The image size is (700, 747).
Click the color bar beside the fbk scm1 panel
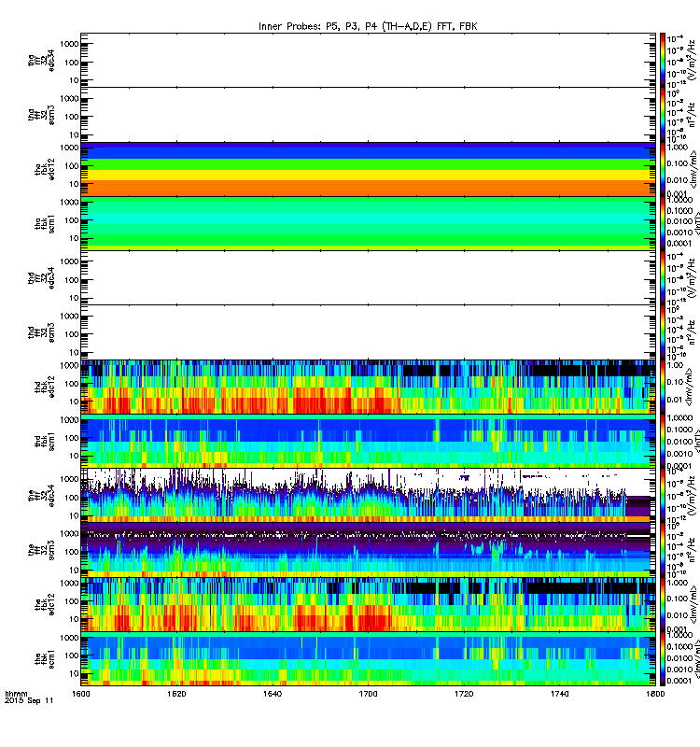coord(663,658)
